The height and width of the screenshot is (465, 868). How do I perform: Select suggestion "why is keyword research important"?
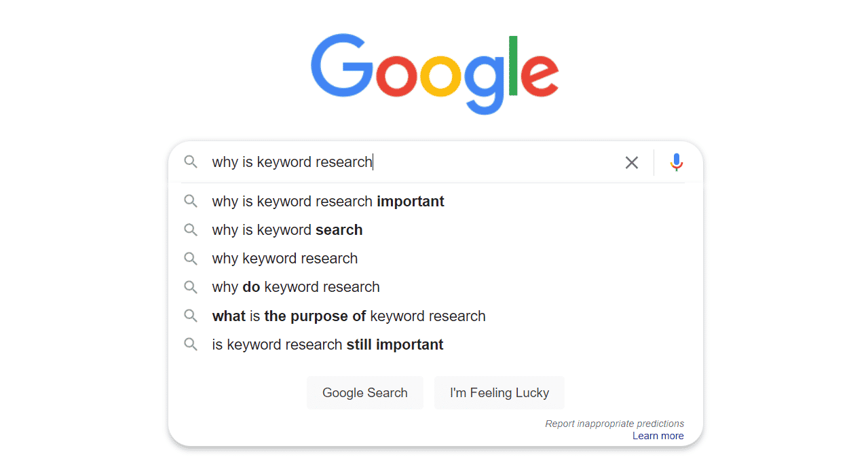[436, 201]
